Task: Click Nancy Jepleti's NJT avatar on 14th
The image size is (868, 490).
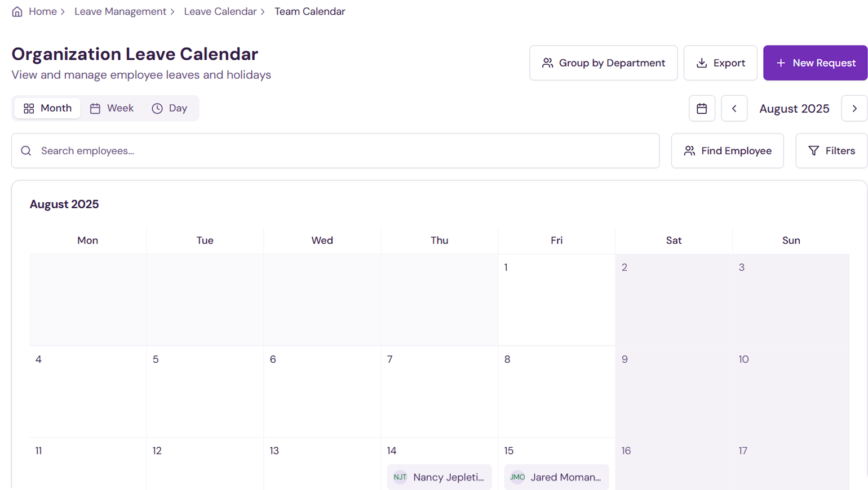Action: tap(400, 477)
